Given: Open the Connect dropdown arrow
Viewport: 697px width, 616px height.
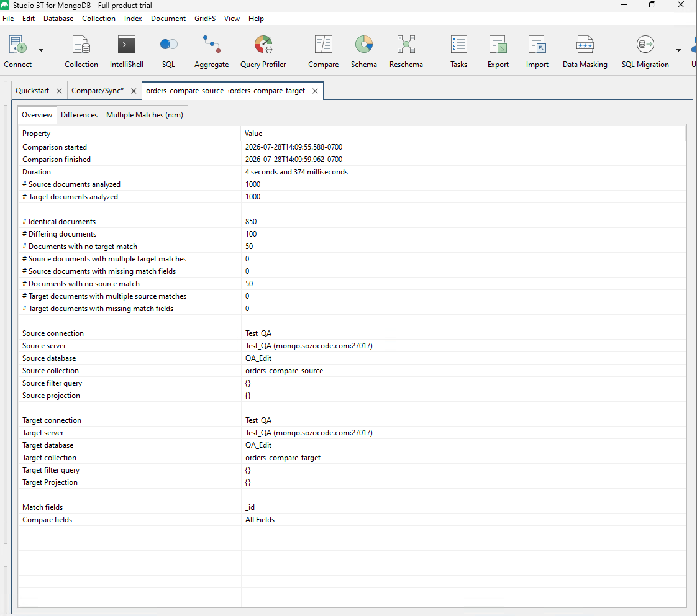Looking at the screenshot, I should click(x=42, y=50).
